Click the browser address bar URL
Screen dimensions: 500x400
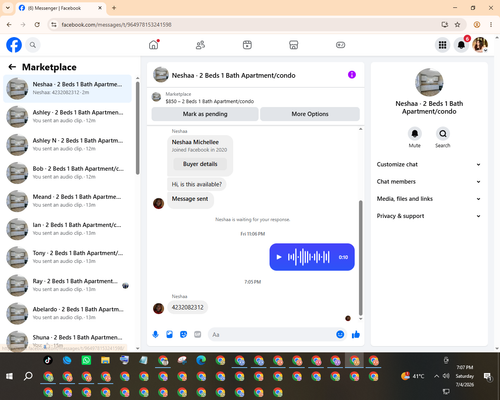pyautogui.click(x=117, y=25)
